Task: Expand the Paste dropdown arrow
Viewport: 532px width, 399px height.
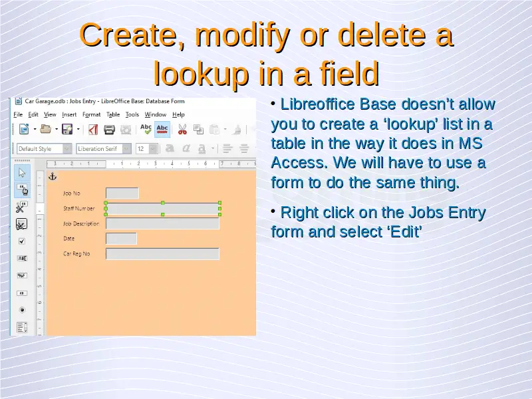Action: click(225, 129)
